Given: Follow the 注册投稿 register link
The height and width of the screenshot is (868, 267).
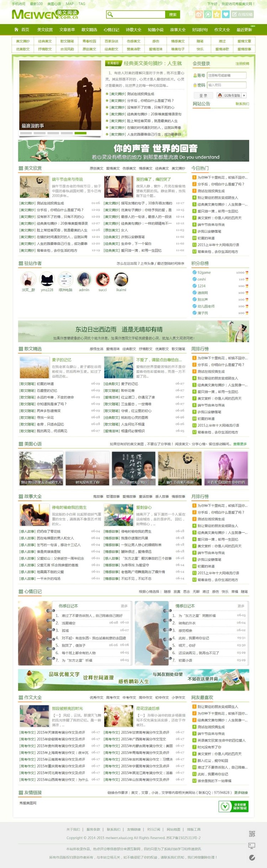Looking at the screenshot, I should (242, 63).
